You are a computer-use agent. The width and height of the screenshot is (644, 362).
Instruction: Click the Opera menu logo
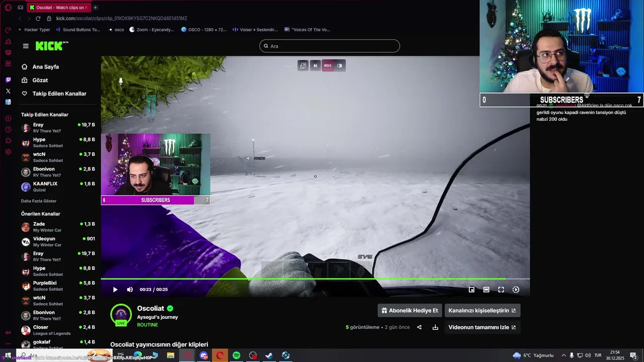pos(8,8)
